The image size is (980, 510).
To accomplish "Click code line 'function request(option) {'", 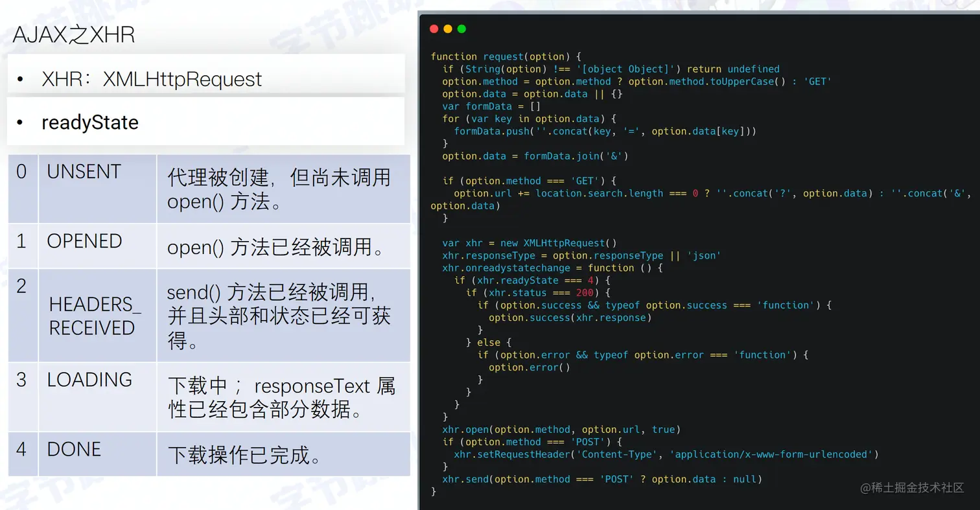I will pyautogui.click(x=506, y=56).
